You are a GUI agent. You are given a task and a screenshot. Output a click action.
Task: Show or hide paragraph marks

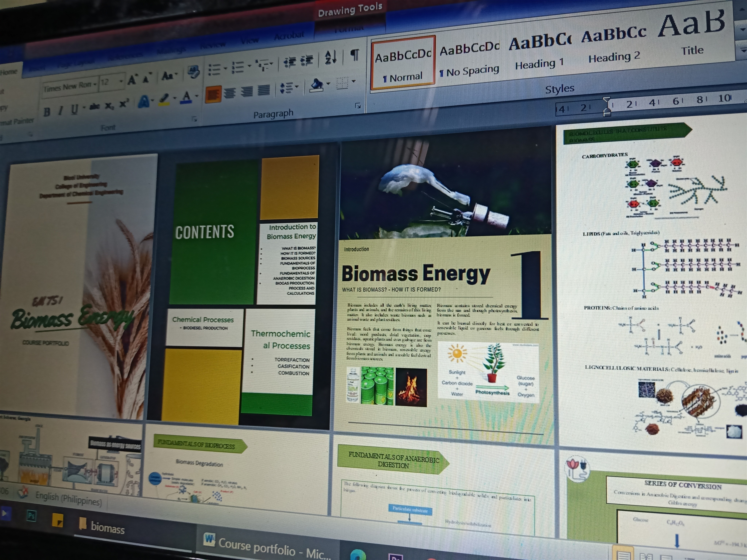pyautogui.click(x=355, y=55)
